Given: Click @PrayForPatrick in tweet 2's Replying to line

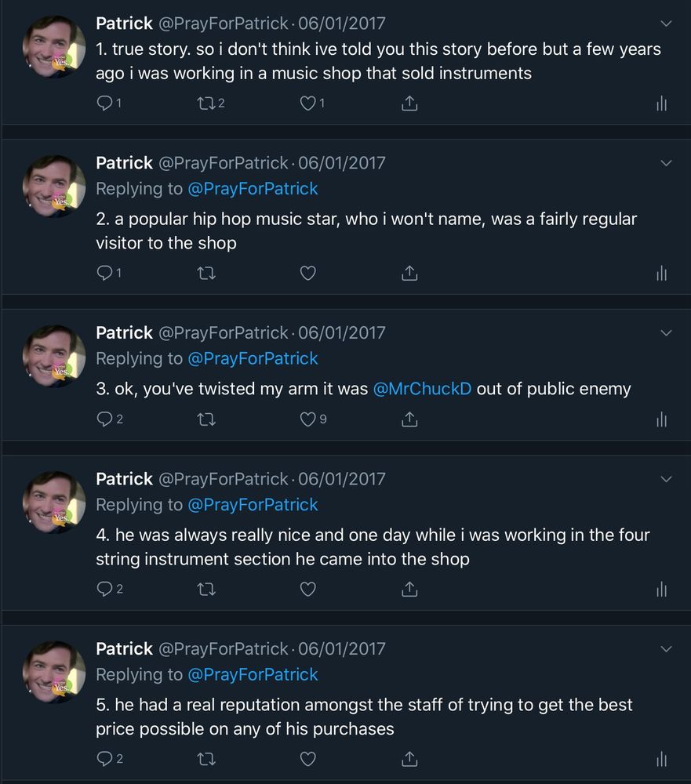Looking at the screenshot, I should [253, 189].
